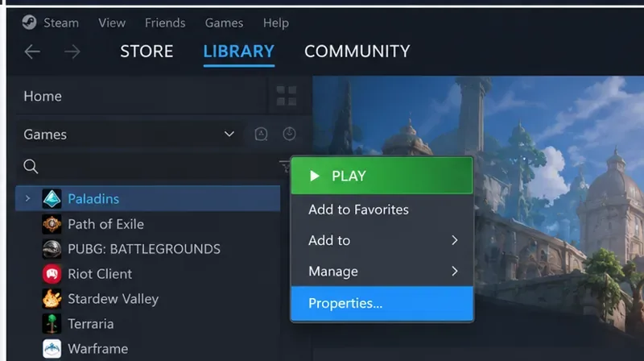Click the library search magnifier icon
The image size is (644, 361).
(31, 167)
